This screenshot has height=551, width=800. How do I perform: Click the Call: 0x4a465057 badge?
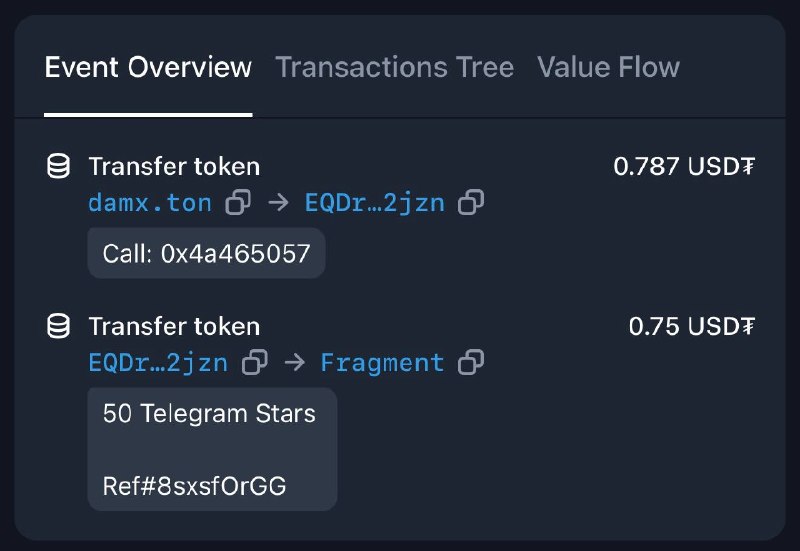pyautogui.click(x=207, y=253)
